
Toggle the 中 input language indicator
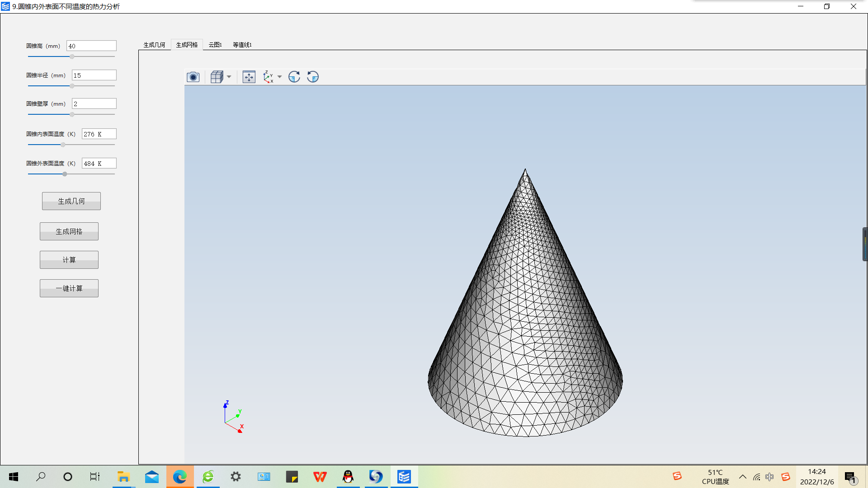point(769,477)
